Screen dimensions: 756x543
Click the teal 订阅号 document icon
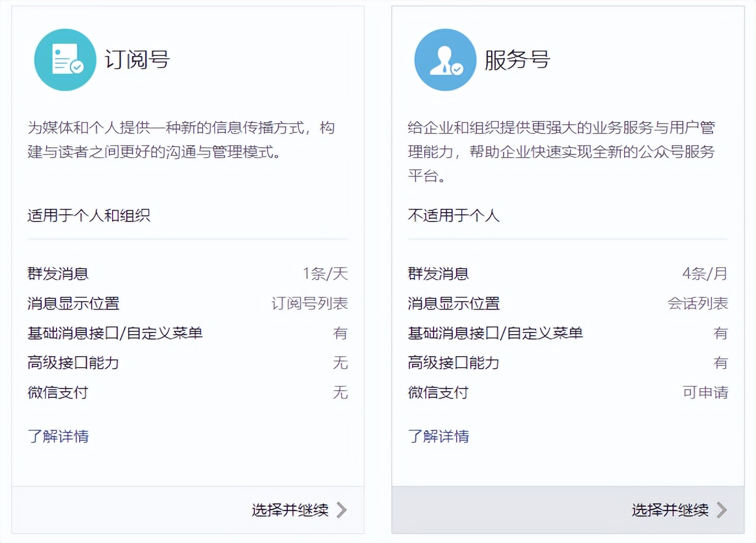coord(65,60)
